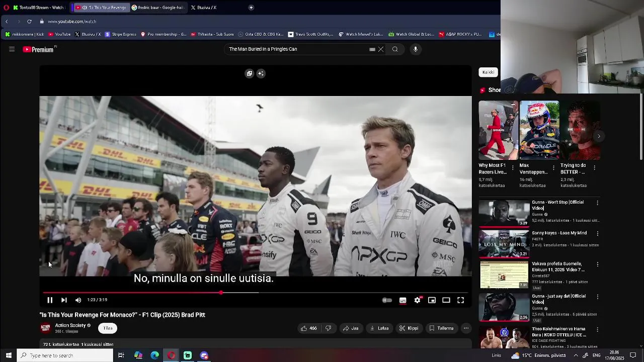Open menu for Sonny Hayes video
Viewport: 644px width, 362px height.
point(597,234)
